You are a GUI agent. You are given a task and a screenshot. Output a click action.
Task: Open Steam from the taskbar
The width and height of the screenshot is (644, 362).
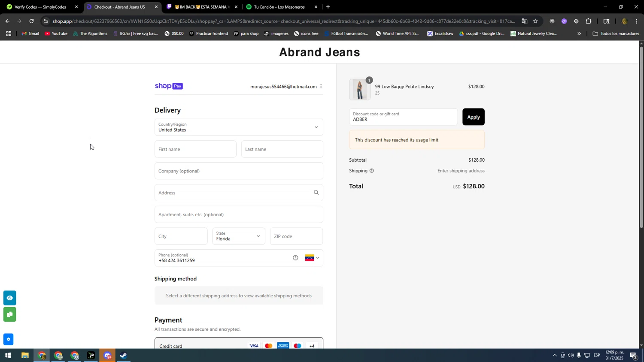pos(124,356)
